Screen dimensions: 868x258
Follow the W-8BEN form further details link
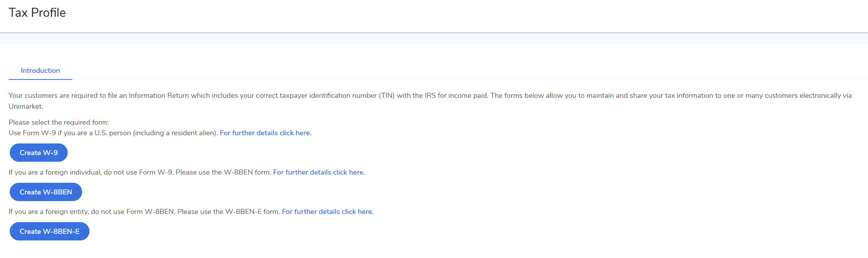point(319,172)
